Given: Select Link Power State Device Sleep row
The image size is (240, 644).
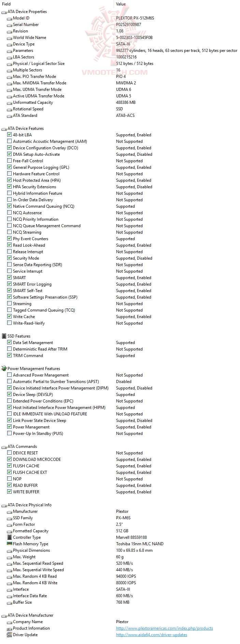Looking at the screenshot, I should pyautogui.click(x=120, y=421).
